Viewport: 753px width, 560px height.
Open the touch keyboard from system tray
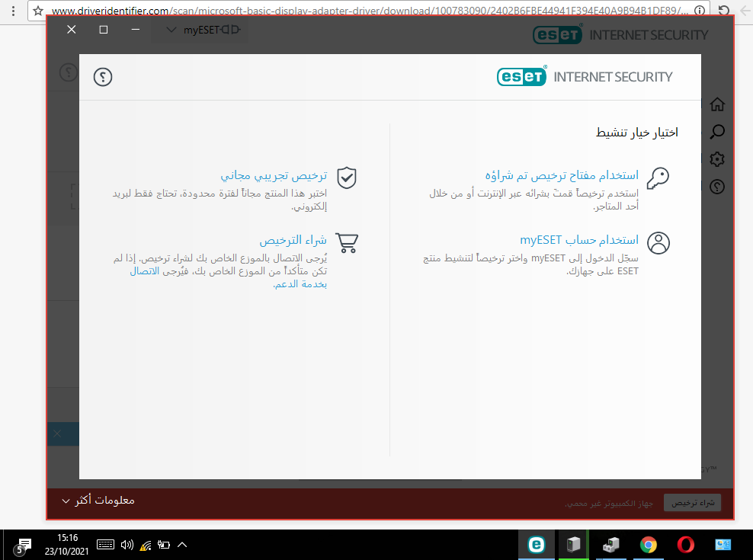105,545
